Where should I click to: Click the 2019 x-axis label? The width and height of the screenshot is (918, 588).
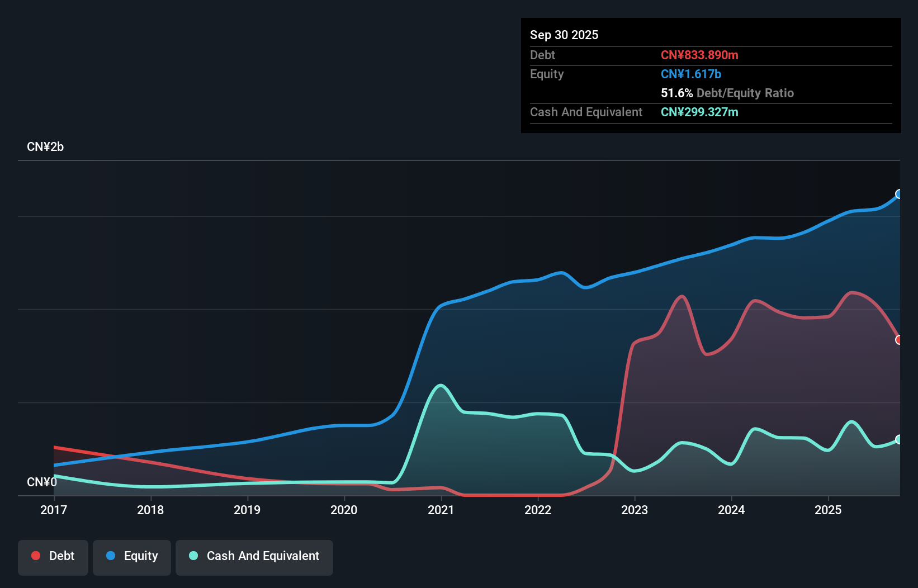[247, 510]
